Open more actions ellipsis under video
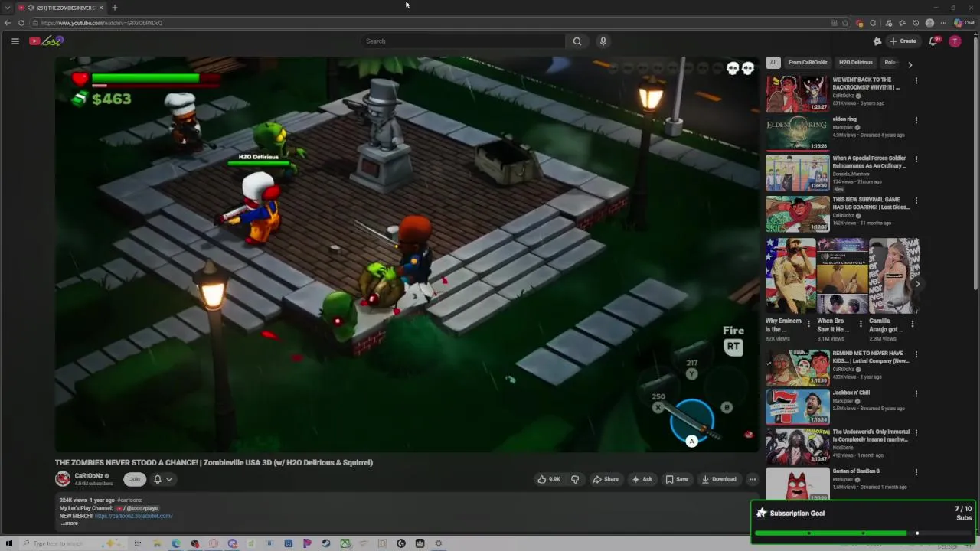 (x=753, y=479)
